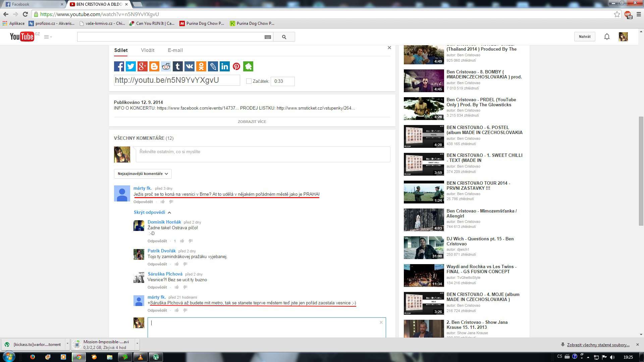The height and width of the screenshot is (362, 644).
Task: Click the Nahrát upload button
Action: 585,37
